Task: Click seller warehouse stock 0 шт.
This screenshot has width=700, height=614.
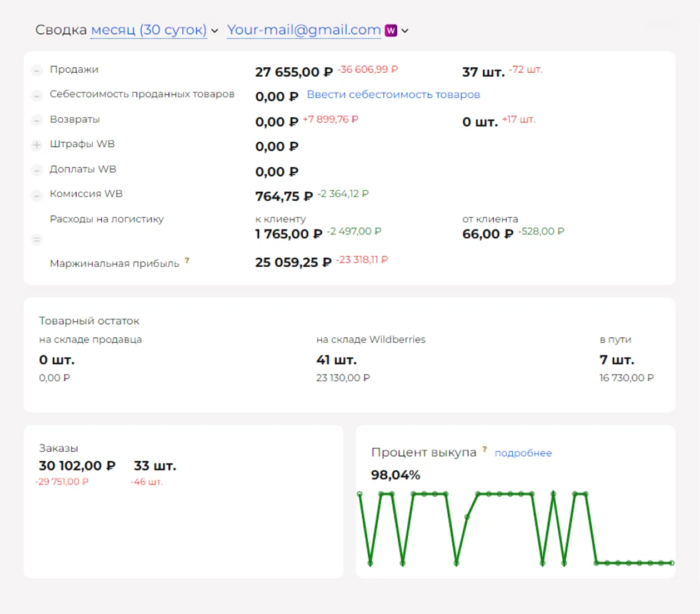Action: 57,360
